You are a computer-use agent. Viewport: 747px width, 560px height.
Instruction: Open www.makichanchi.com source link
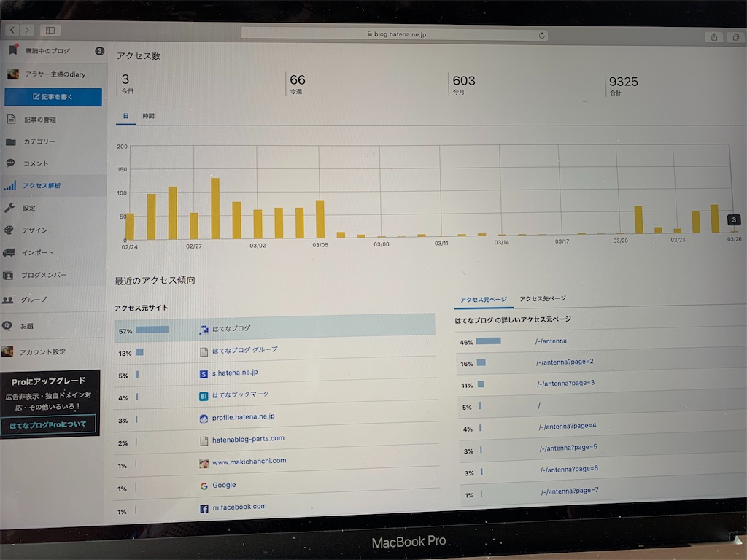point(249,461)
